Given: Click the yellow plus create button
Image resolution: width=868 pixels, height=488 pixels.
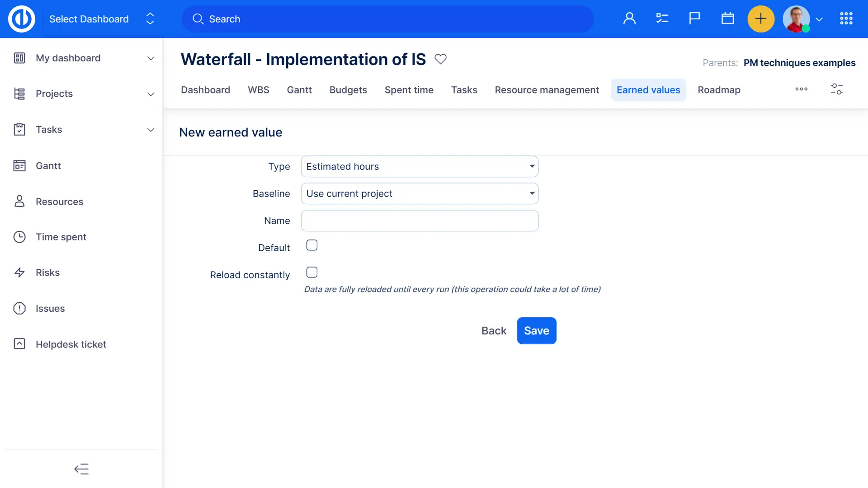Looking at the screenshot, I should tap(760, 19).
